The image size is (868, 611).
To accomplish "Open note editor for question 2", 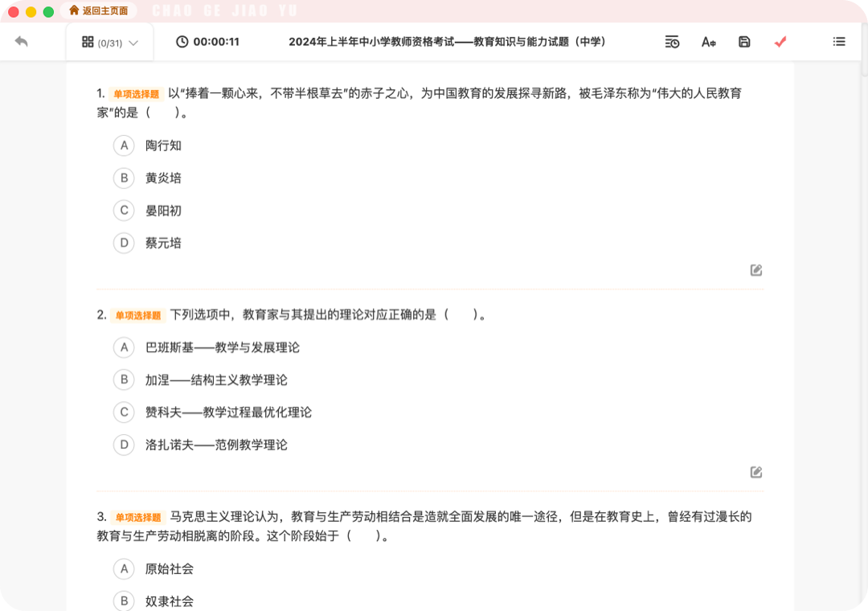I will pos(756,472).
